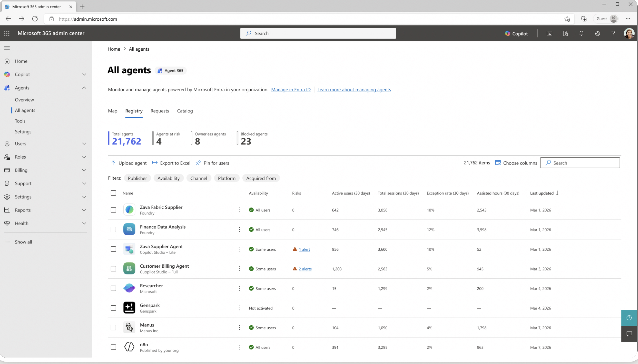Open the Platform filter dropdown
Image resolution: width=638 pixels, height=364 pixels.
click(227, 178)
